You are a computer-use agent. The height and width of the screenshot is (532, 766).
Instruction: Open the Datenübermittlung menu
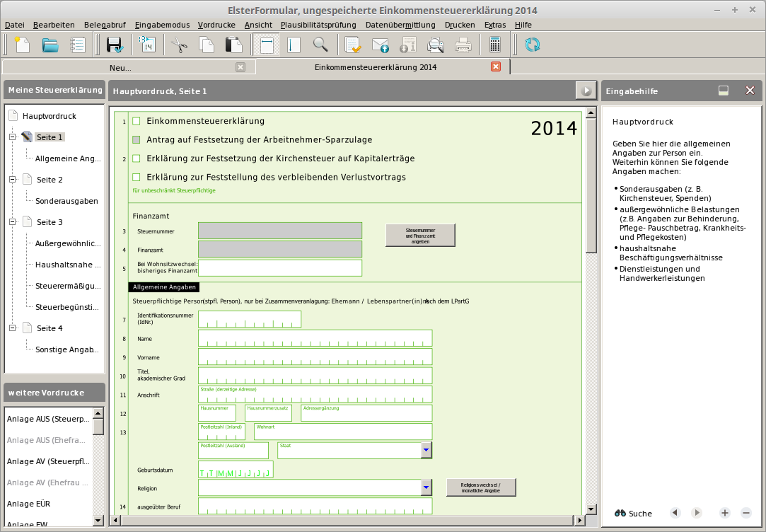pos(400,25)
